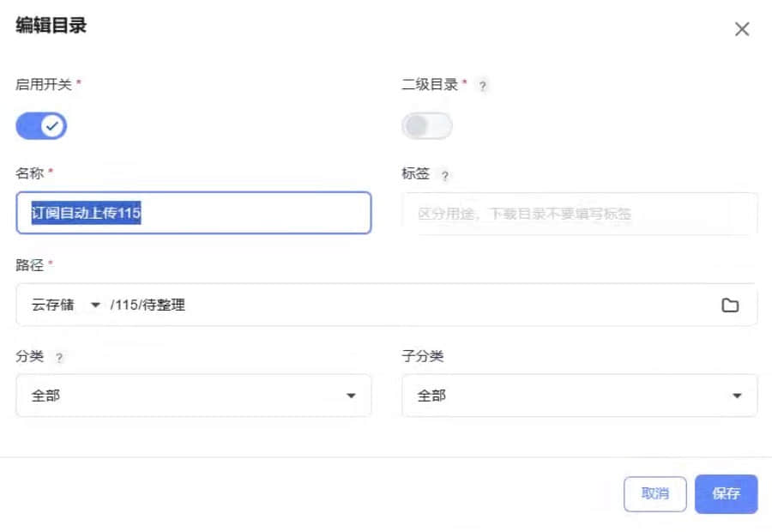Image resolution: width=772 pixels, height=532 pixels.
Task: Click the help icon beside 二级目录
Action: point(483,86)
